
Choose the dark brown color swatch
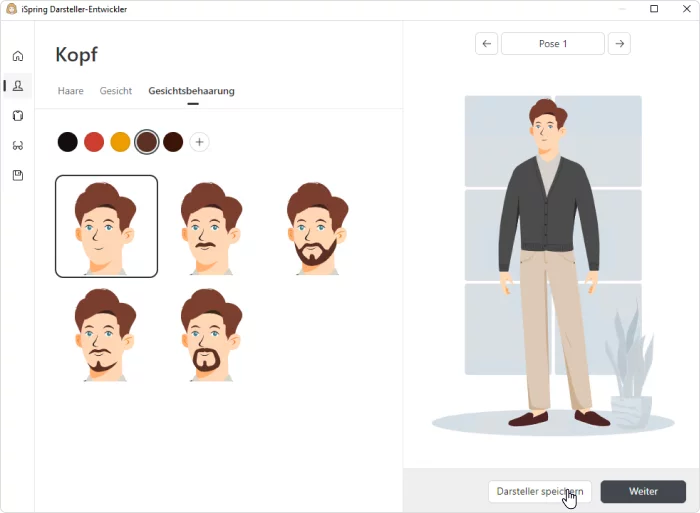point(173,142)
